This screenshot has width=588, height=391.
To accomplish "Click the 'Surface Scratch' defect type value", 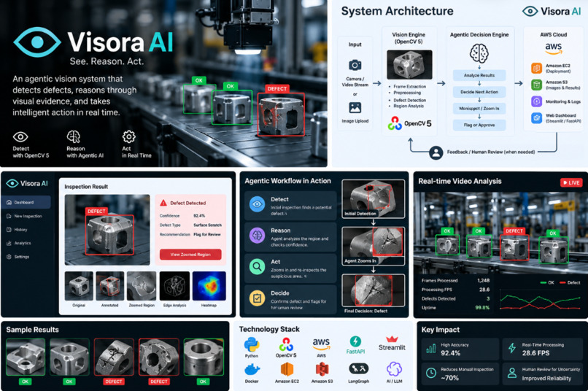I will pos(207,225).
